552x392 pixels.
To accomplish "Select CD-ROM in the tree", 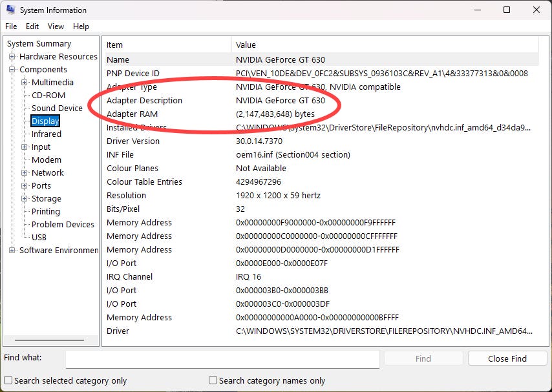I will (x=48, y=96).
